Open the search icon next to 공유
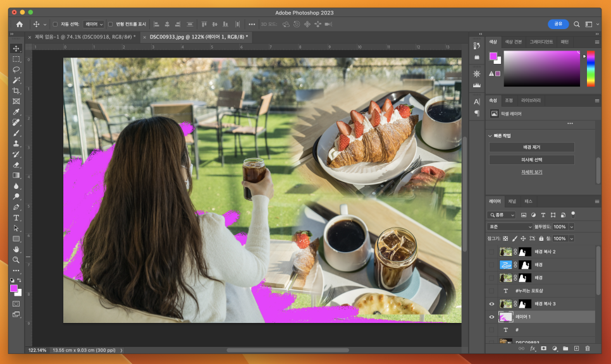 coord(576,24)
